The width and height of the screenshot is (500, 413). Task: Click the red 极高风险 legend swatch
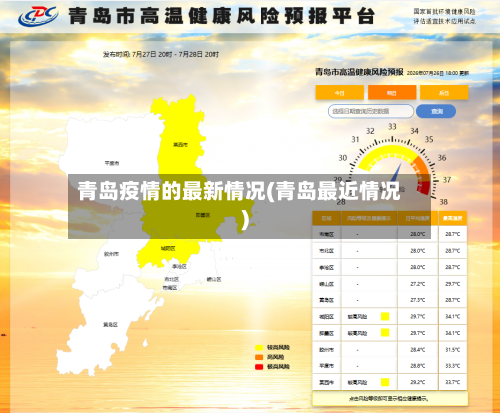259,367
